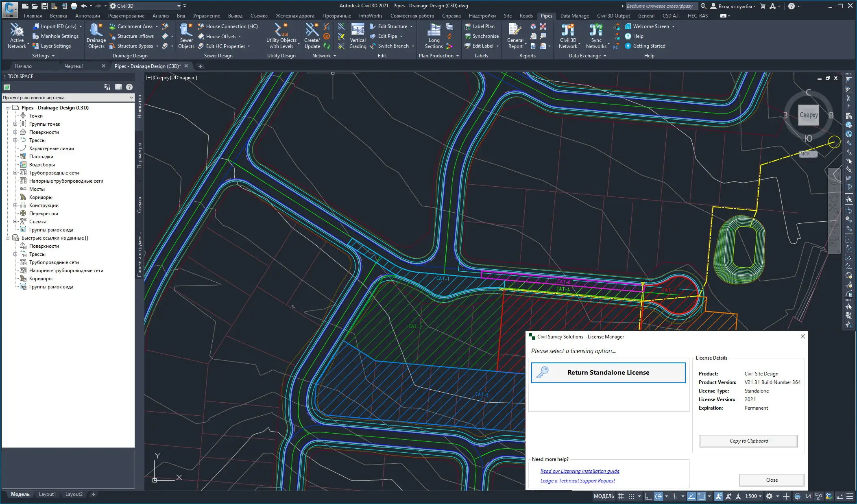Toggle clean screen icon in status bar

(x=840, y=496)
